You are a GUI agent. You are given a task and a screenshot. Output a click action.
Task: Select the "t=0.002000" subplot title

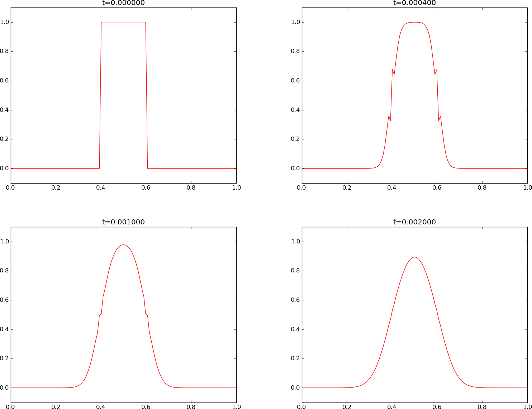coord(414,222)
